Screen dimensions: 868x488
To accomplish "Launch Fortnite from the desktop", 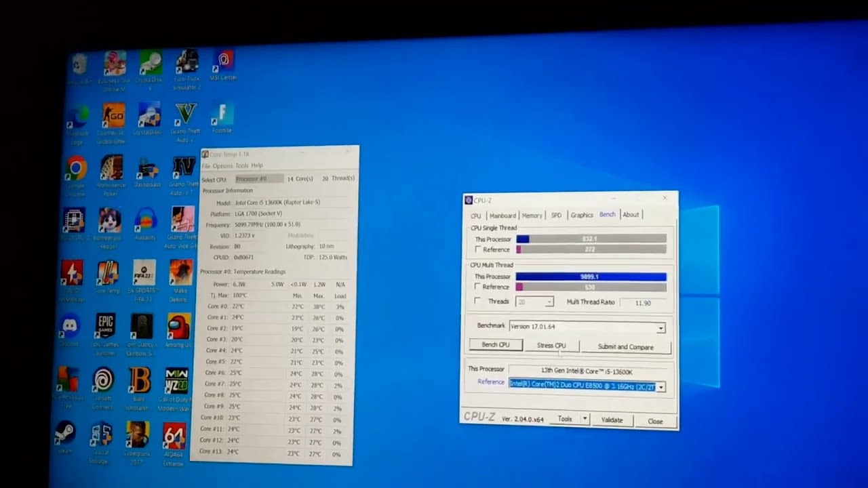I will (222, 118).
